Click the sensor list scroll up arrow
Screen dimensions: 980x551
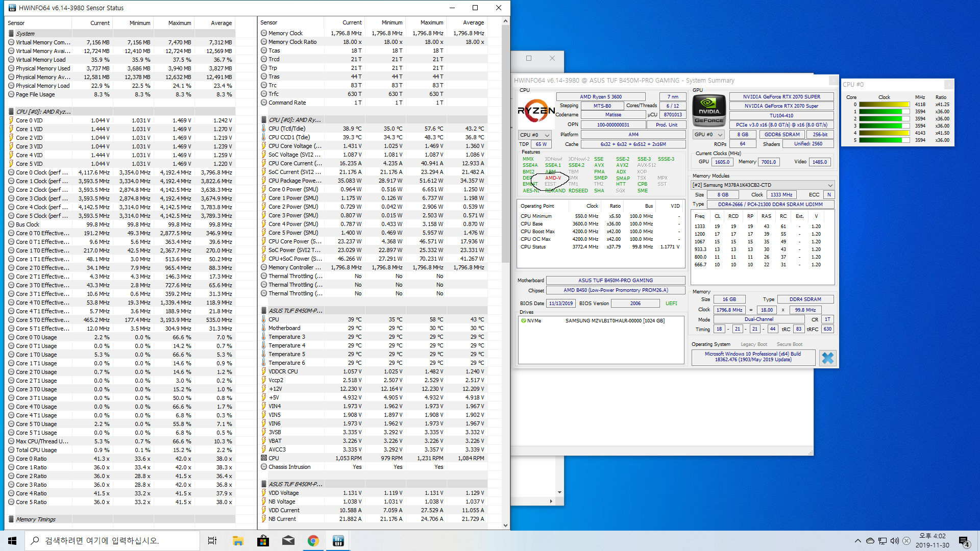(x=505, y=21)
